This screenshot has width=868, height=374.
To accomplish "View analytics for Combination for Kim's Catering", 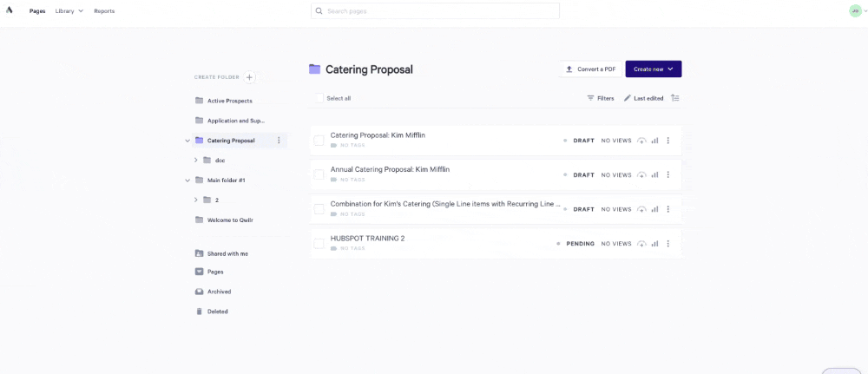I will pyautogui.click(x=654, y=209).
